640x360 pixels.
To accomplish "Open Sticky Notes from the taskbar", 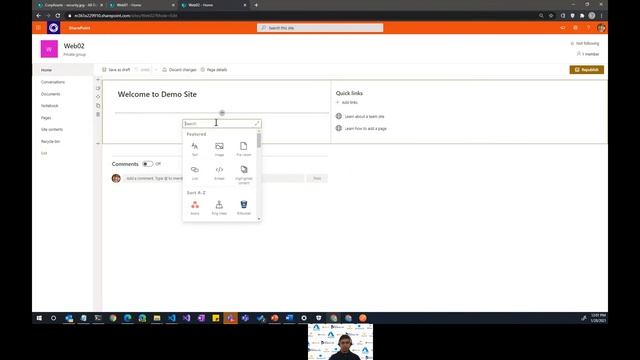I will coord(216,318).
